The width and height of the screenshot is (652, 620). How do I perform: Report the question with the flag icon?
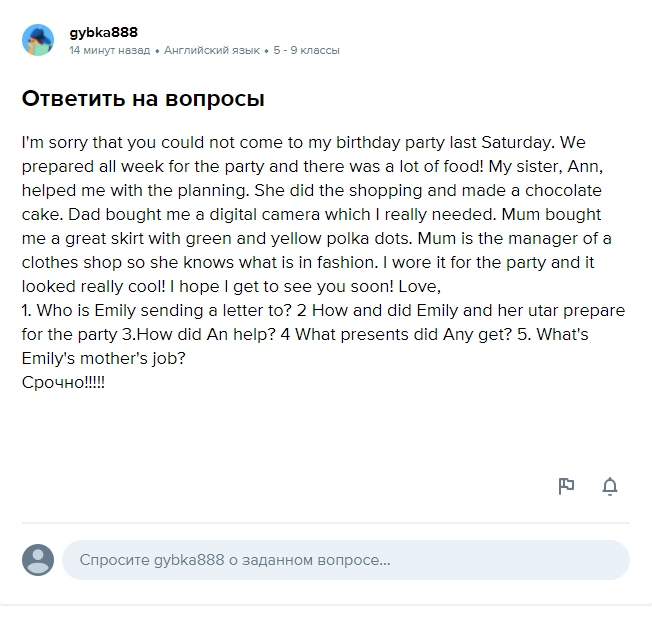566,486
